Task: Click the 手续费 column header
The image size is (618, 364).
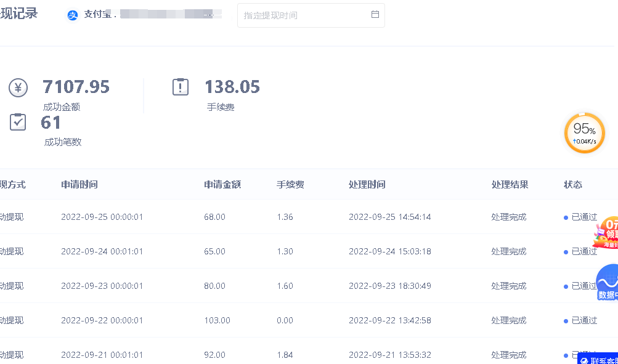Action: pyautogui.click(x=290, y=184)
